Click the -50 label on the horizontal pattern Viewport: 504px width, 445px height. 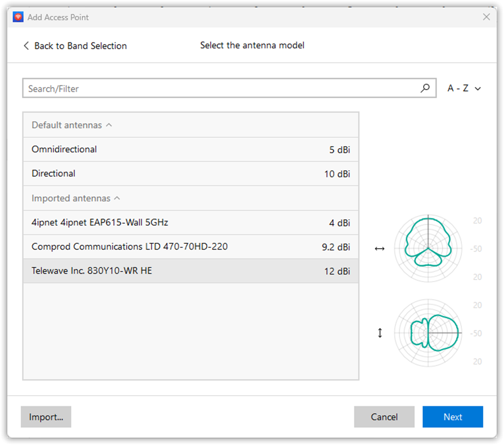point(476,248)
